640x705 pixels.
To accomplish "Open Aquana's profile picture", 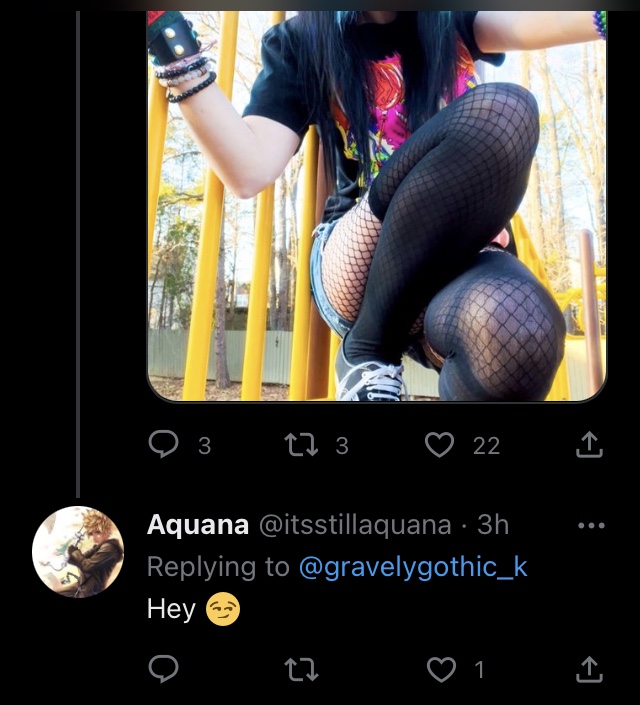I will point(78,552).
